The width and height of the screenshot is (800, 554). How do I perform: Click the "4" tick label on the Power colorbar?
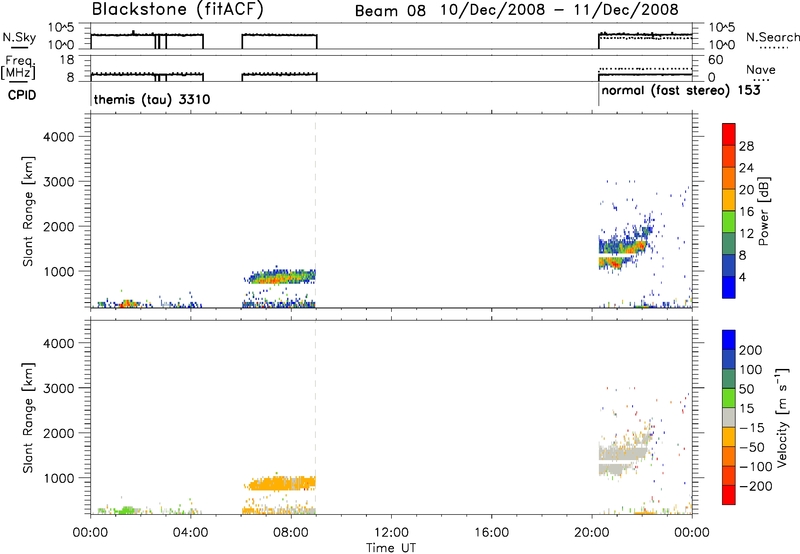click(x=742, y=278)
